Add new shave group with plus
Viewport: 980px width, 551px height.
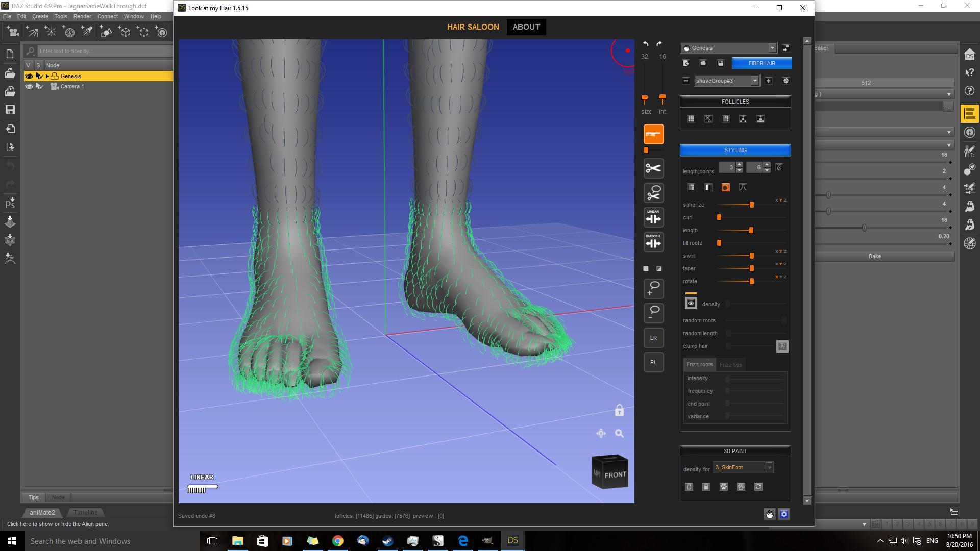[x=769, y=81]
